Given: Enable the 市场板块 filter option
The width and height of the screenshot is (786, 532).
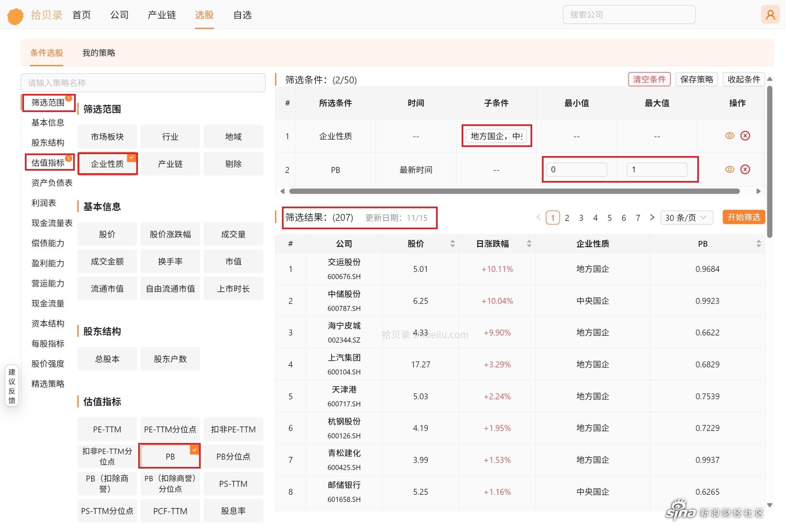Looking at the screenshot, I should (x=107, y=137).
